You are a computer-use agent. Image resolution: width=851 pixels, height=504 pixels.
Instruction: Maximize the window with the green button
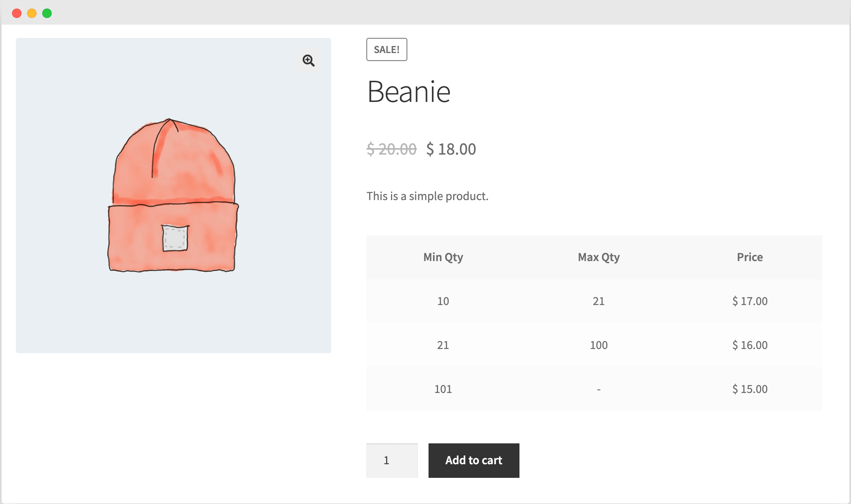point(47,13)
